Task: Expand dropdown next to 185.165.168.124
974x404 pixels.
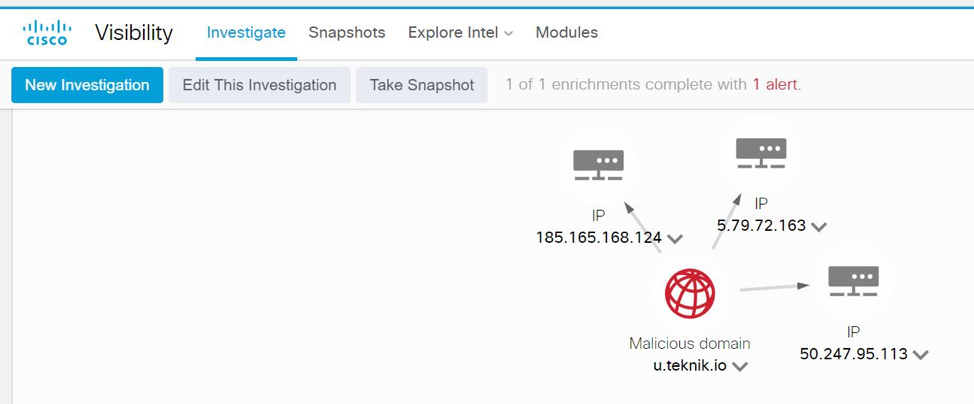Action: point(675,239)
